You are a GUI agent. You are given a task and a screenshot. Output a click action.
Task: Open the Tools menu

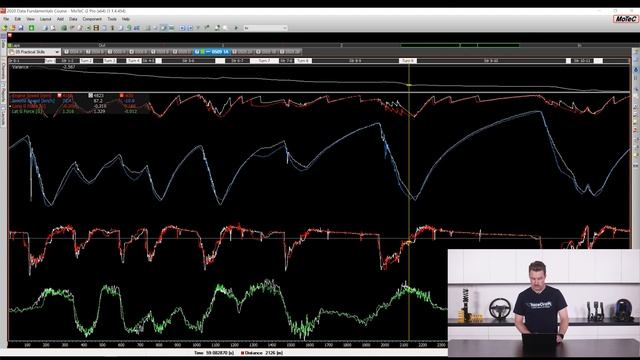[x=112, y=19]
